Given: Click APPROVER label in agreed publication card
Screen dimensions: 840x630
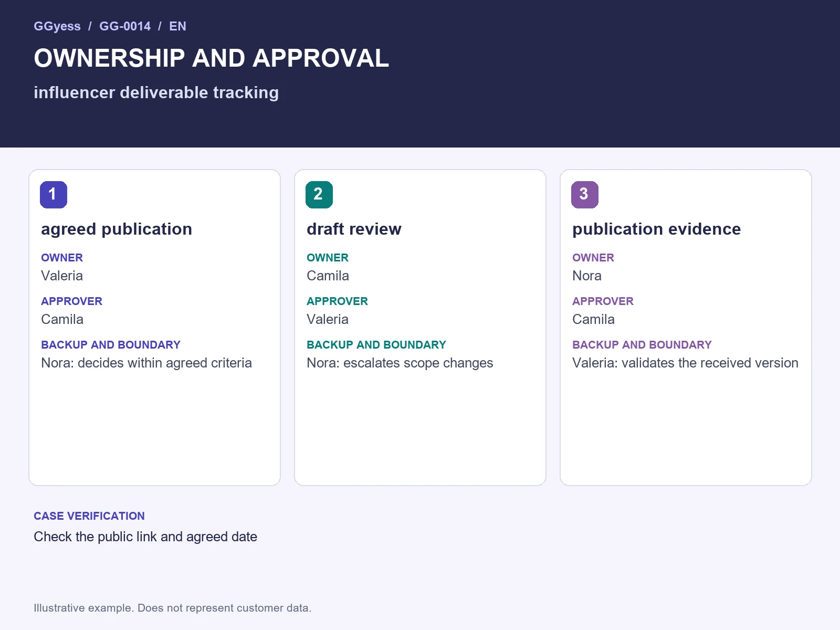Looking at the screenshot, I should (x=71, y=301).
